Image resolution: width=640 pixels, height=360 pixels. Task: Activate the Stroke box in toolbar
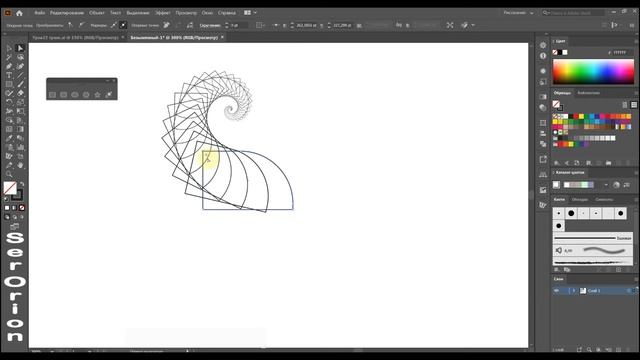(17, 195)
